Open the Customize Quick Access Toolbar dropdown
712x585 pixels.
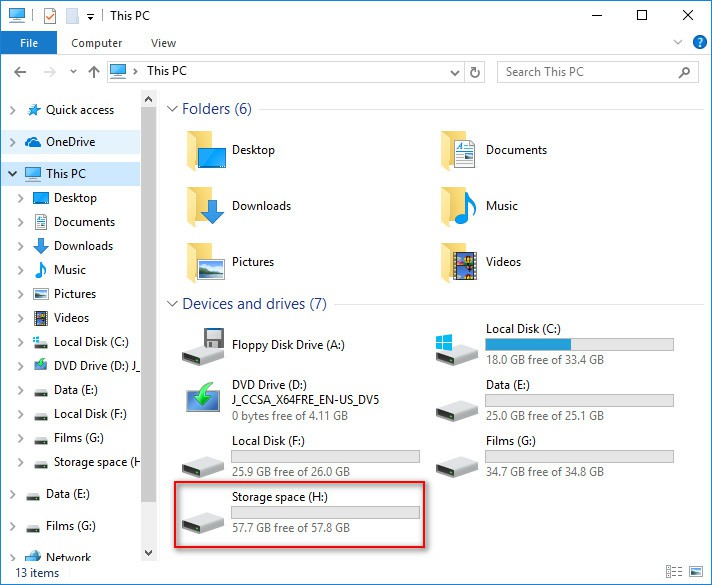(90, 17)
